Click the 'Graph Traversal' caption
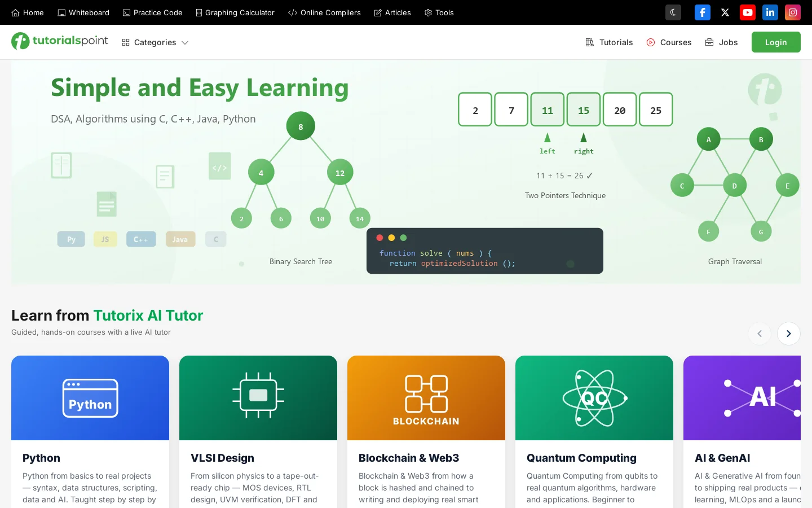Screen dimensions: 812x508 coord(735,261)
